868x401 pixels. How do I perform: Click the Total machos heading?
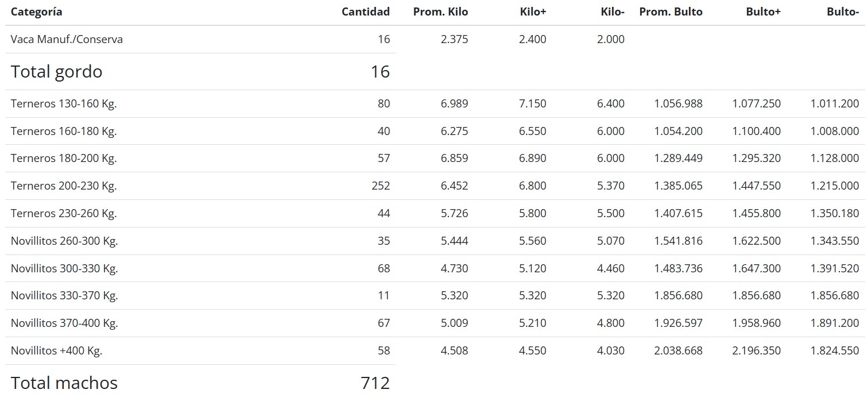click(64, 383)
